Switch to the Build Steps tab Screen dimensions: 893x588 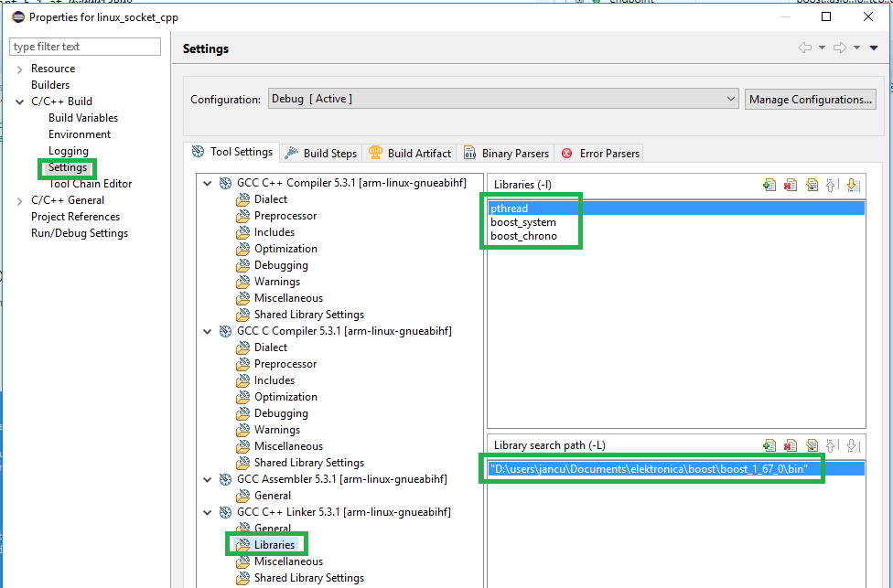321,154
